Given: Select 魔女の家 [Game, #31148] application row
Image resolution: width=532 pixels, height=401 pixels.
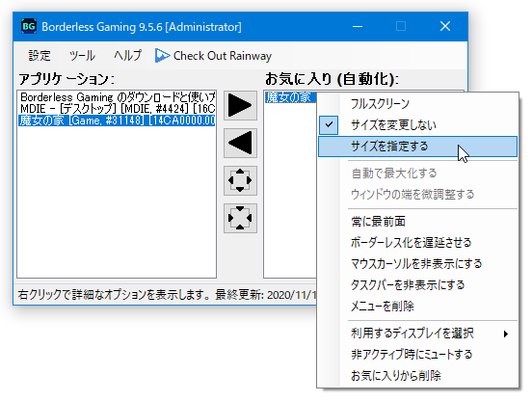Looking at the screenshot, I should point(117,120).
